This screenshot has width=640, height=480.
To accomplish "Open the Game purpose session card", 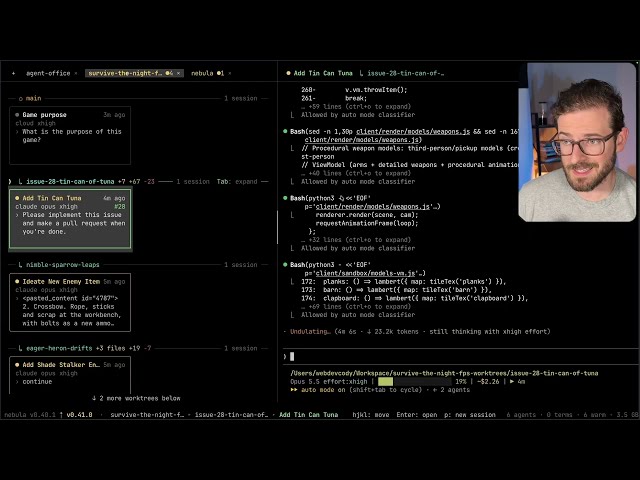I will (x=70, y=136).
